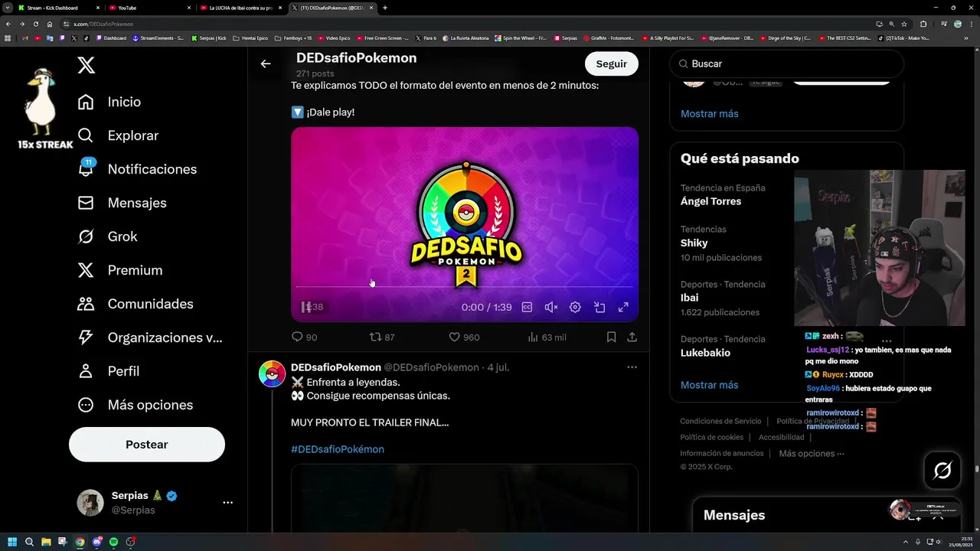The image size is (980, 551).
Task: Open the floating Grok button
Action: (x=942, y=471)
